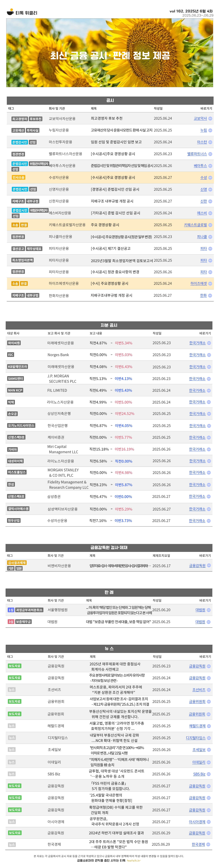Click the title 지배구조 내부규범 개정 공시

pyautogui.click(x=112, y=201)
